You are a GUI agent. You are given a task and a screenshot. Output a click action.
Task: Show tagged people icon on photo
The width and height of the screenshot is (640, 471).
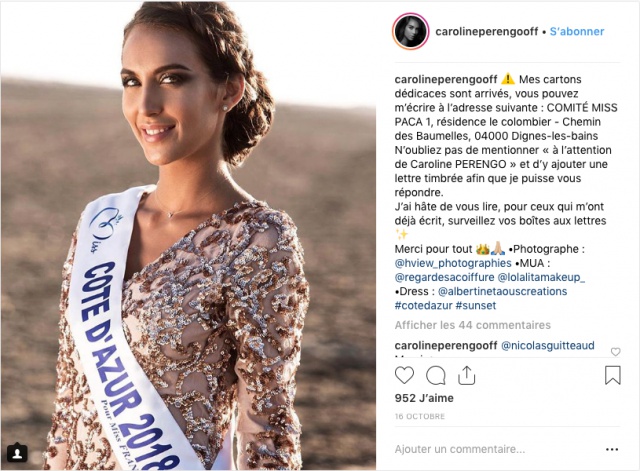pyautogui.click(x=17, y=453)
